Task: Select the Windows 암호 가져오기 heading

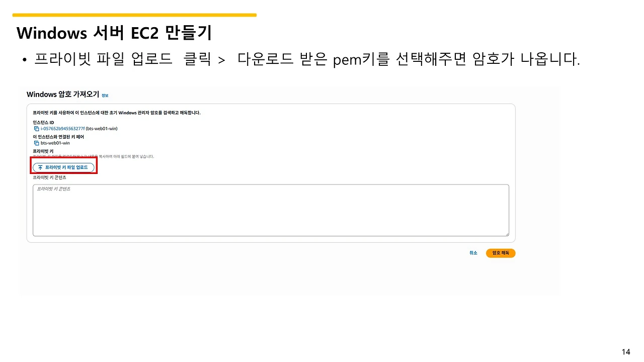Action: (63, 95)
